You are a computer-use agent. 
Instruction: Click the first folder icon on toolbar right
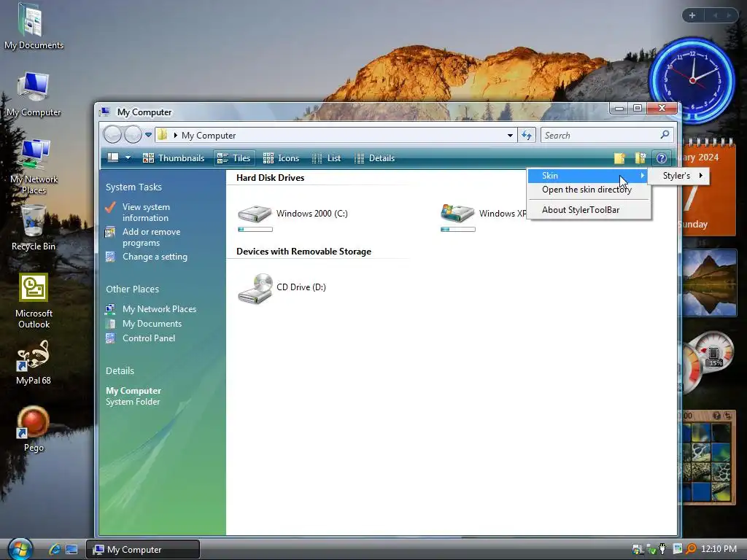(619, 158)
